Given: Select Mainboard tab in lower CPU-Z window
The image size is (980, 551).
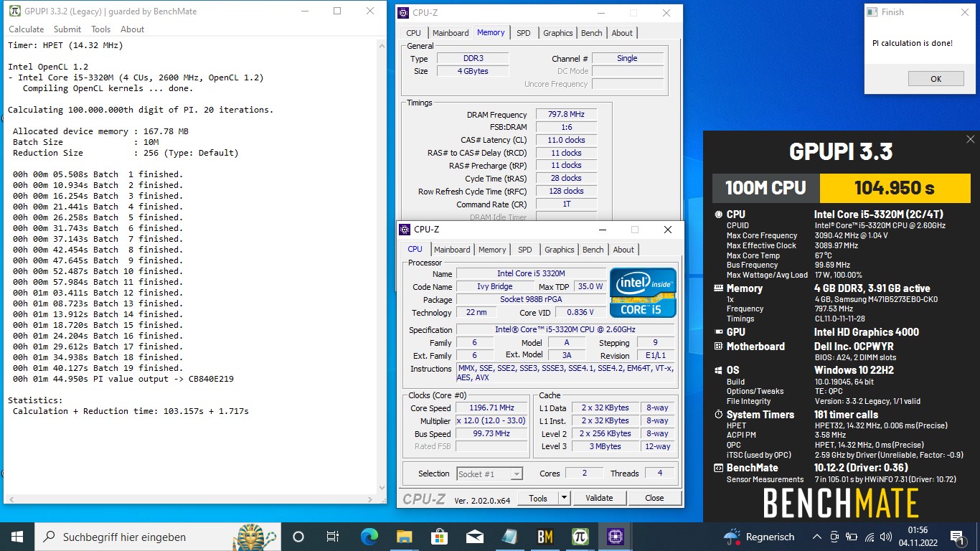Looking at the screenshot, I should 452,250.
